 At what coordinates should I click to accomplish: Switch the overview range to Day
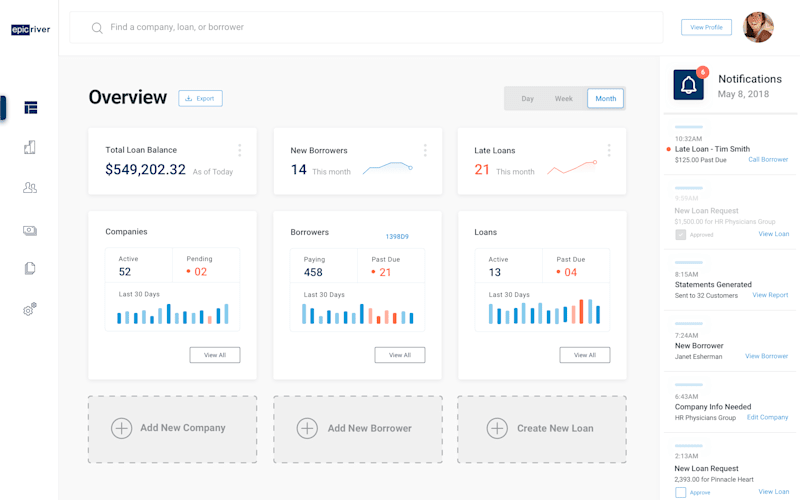(x=528, y=98)
